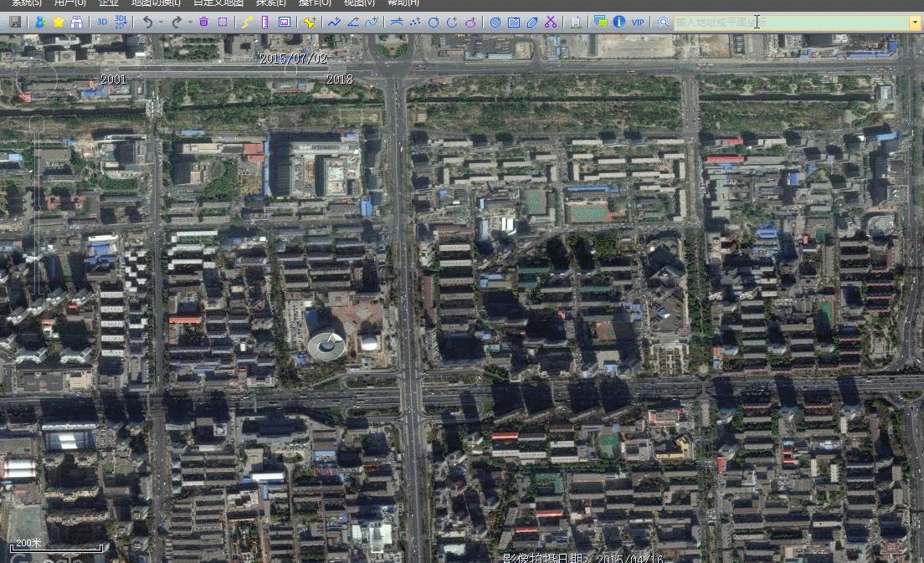Select the filled rectangle area tool
The image size is (924, 563).
[514, 23]
